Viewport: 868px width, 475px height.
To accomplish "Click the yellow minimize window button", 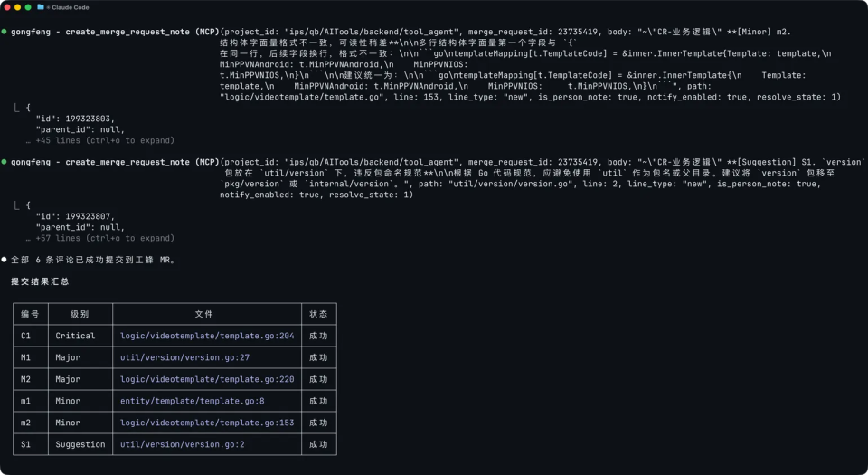I will [x=18, y=7].
